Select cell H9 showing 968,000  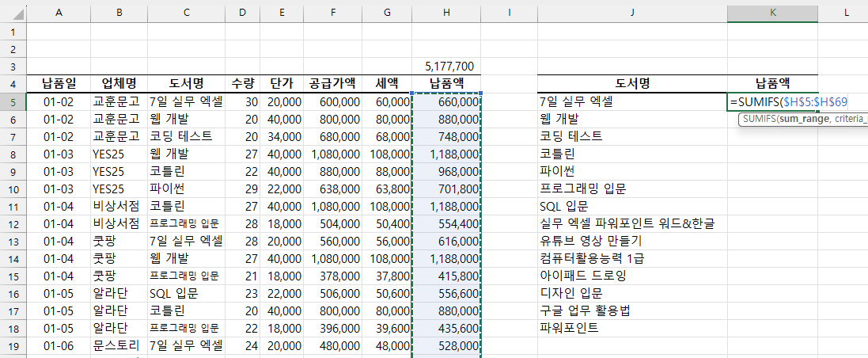(446, 171)
